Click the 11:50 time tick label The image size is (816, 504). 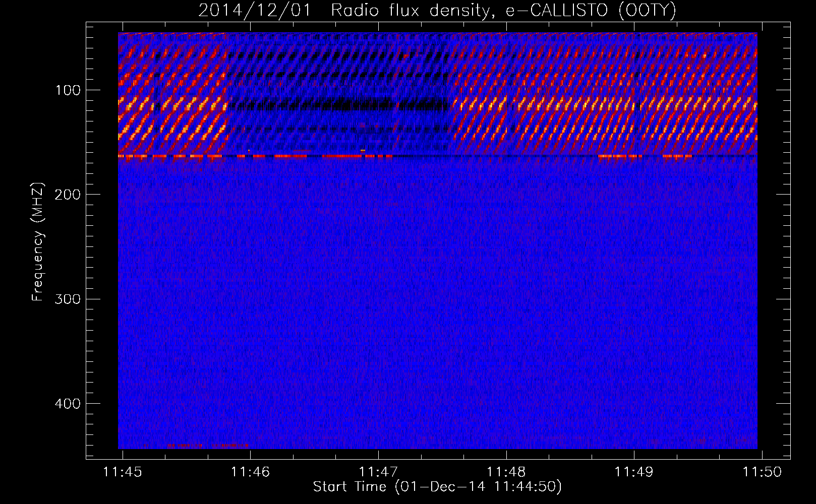[x=762, y=472]
